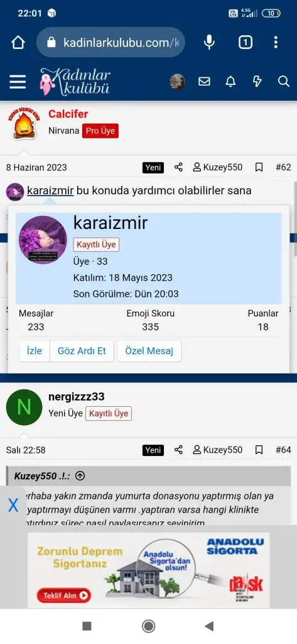Bookmark post #64
297x644 pixels.
pyautogui.click(x=259, y=450)
